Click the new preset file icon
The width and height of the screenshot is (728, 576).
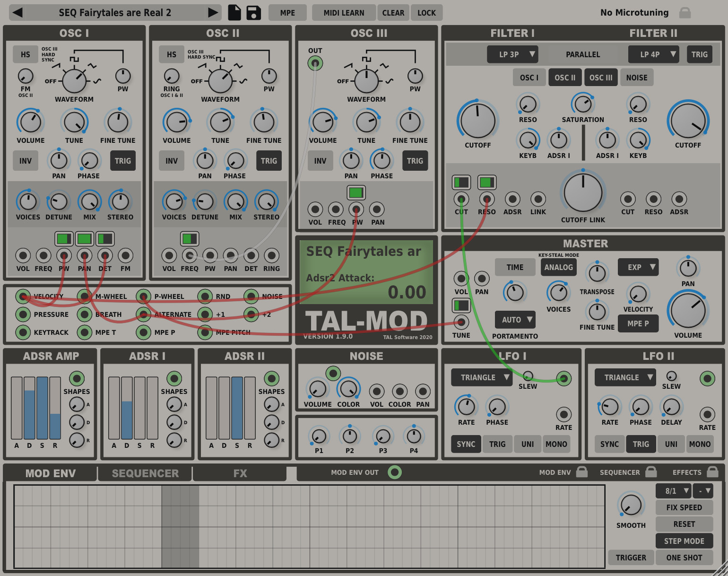(x=234, y=12)
